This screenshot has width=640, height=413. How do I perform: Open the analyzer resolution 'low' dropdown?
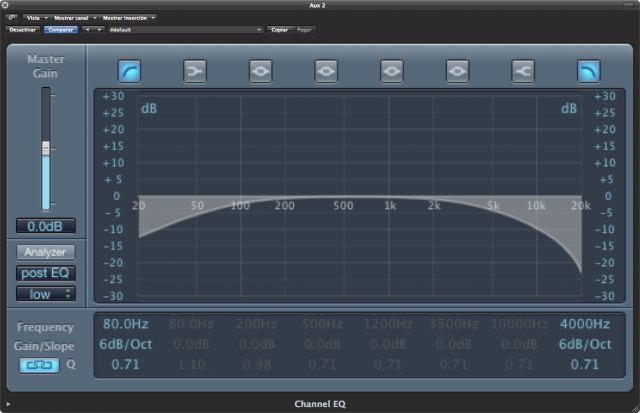click(x=46, y=294)
